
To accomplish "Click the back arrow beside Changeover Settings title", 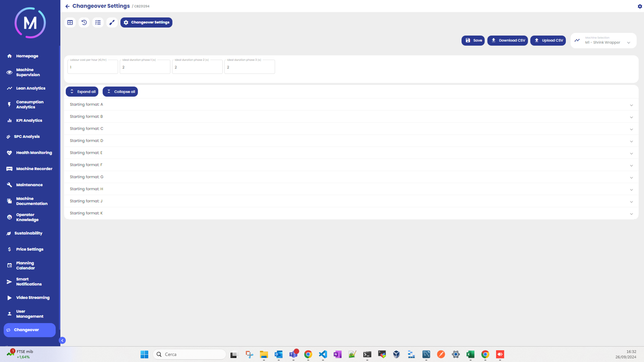I will click(x=67, y=6).
